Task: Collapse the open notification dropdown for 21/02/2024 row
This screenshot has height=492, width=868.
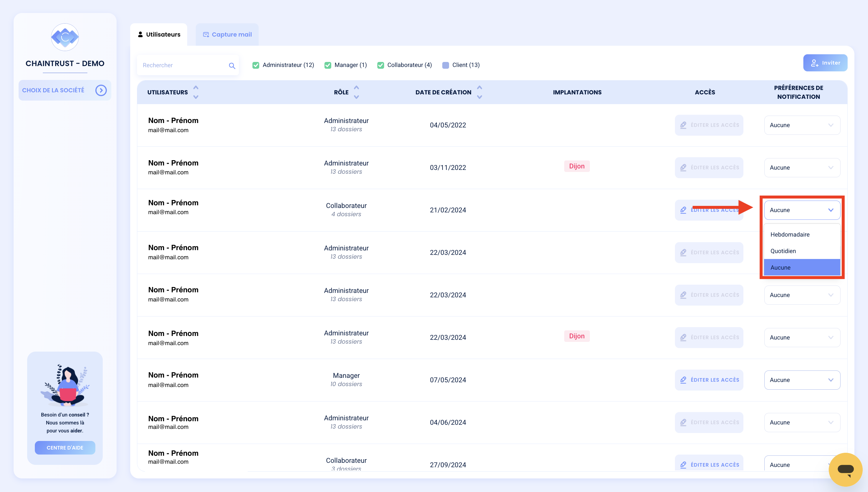Action: pos(802,210)
